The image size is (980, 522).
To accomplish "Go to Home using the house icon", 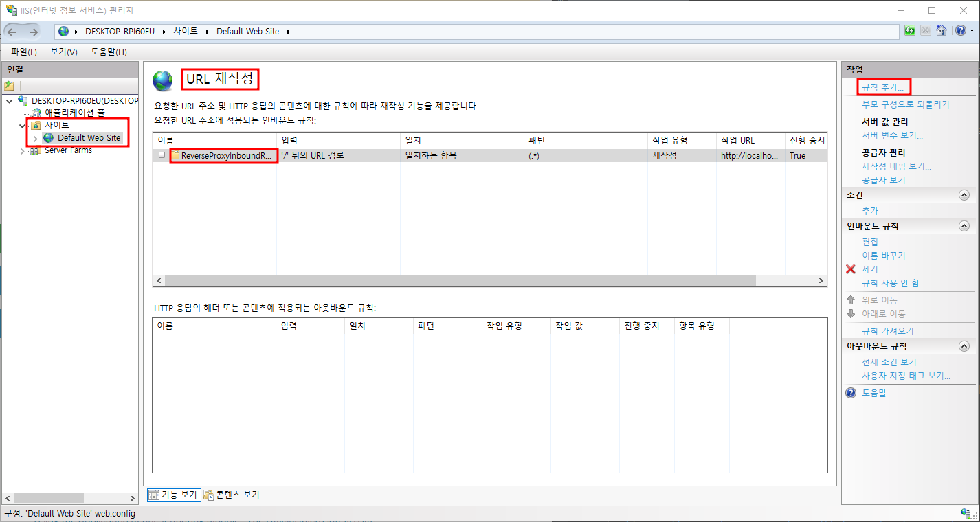I will tap(942, 31).
